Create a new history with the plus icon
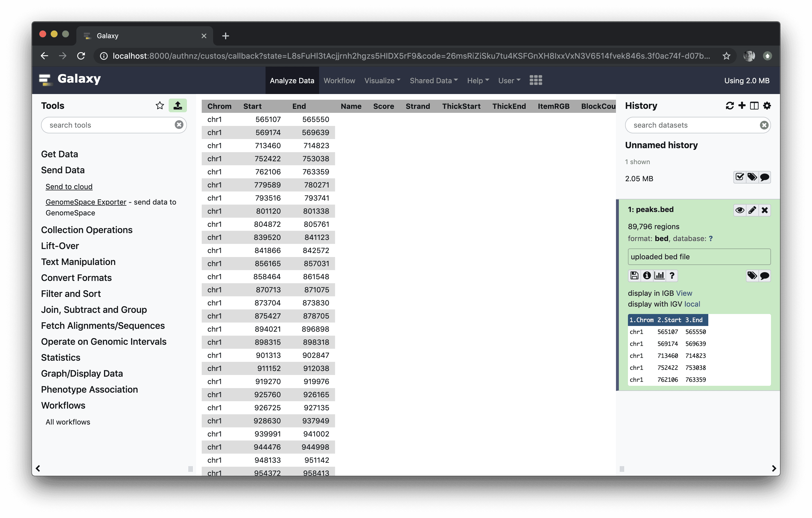This screenshot has height=518, width=812. click(x=742, y=105)
